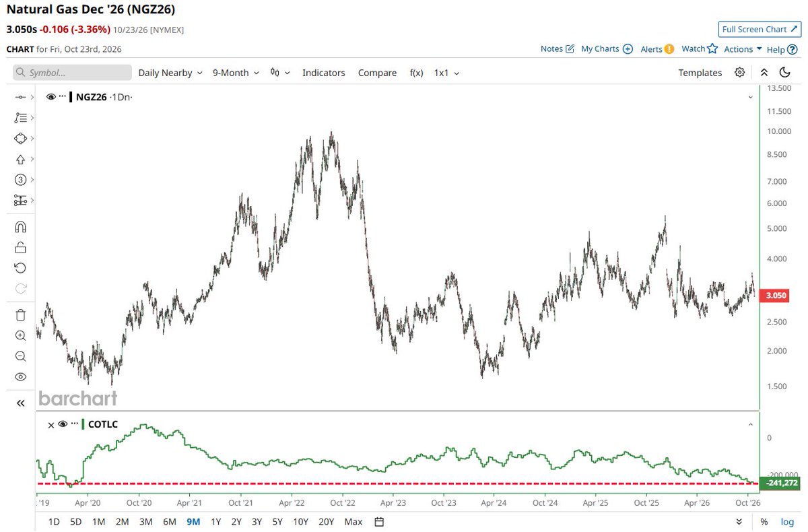808x532 pixels.
Task: Select the shapes drawing tool
Action: (x=20, y=138)
